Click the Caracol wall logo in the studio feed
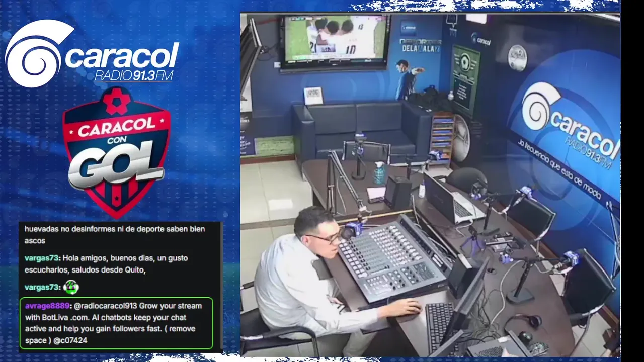Image resolution: width=644 pixels, height=362 pixels. tap(570, 125)
